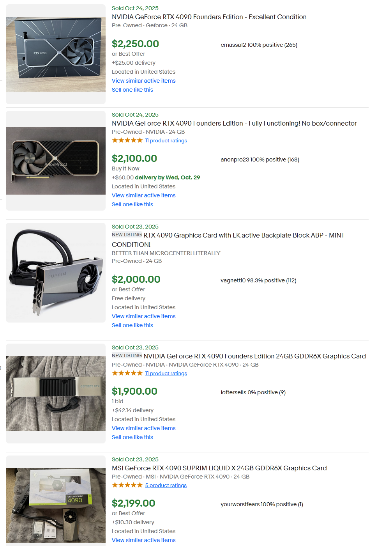Click the star rating of the $2,100 listing

click(x=127, y=140)
